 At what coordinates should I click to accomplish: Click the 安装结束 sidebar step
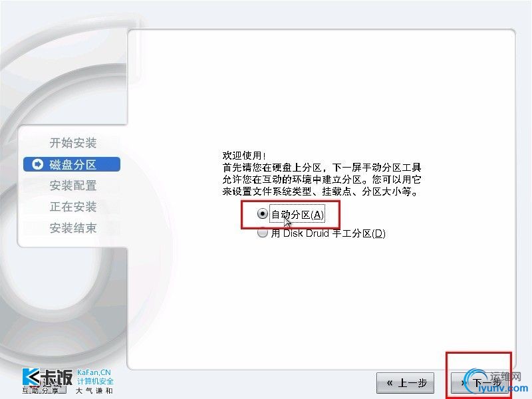(73, 228)
